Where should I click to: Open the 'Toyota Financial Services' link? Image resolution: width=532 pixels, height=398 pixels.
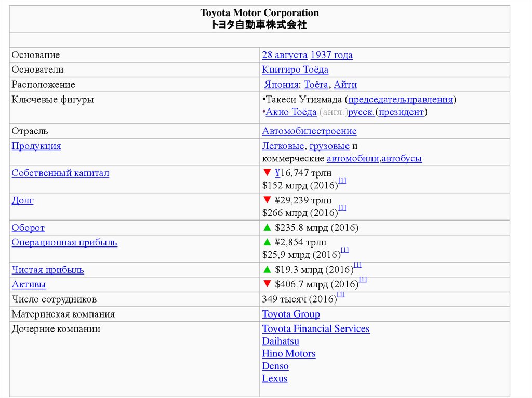click(x=315, y=328)
